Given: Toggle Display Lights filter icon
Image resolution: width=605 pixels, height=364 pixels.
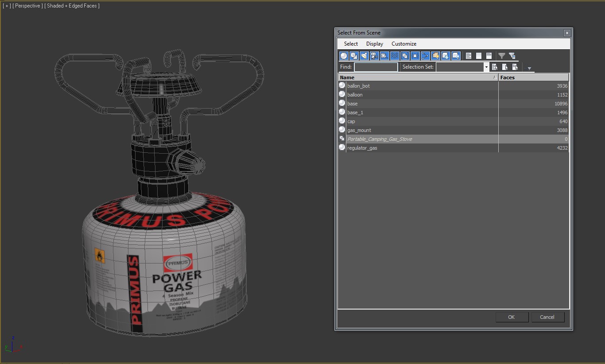Looking at the screenshot, I should [x=364, y=56].
